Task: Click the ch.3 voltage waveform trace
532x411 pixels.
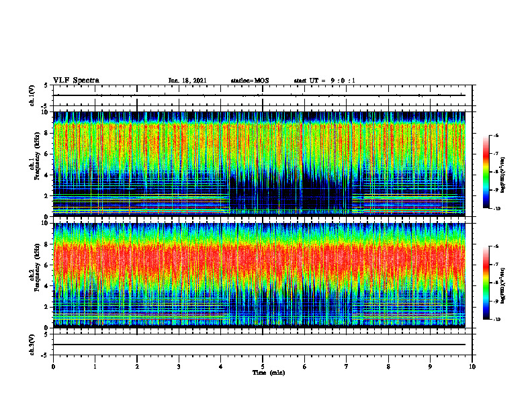Action: tap(259, 345)
